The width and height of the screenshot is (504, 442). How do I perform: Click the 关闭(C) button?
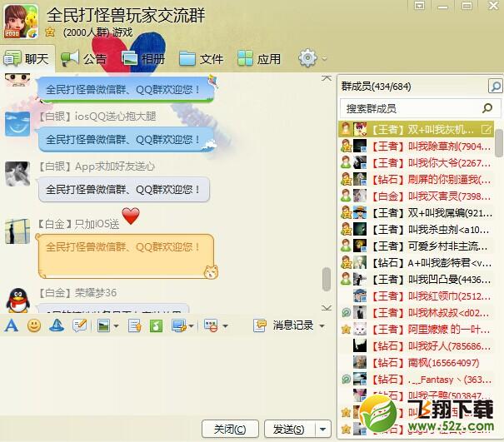click(230, 430)
